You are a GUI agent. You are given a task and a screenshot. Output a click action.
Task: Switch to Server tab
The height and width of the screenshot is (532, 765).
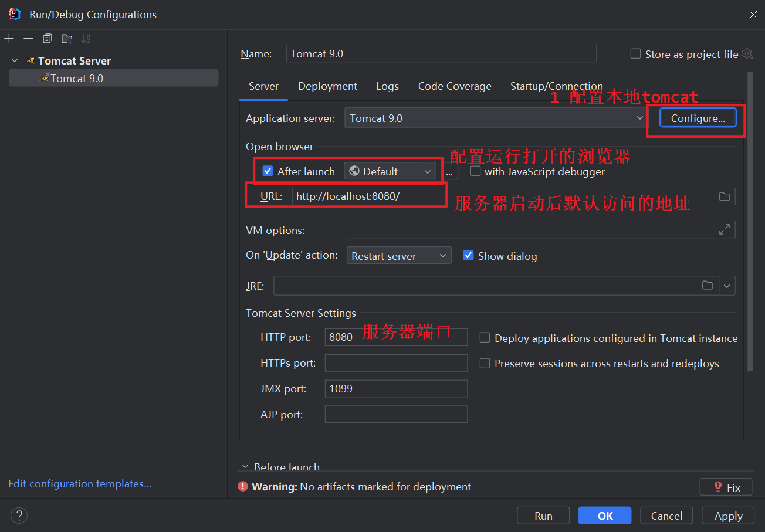263,86
